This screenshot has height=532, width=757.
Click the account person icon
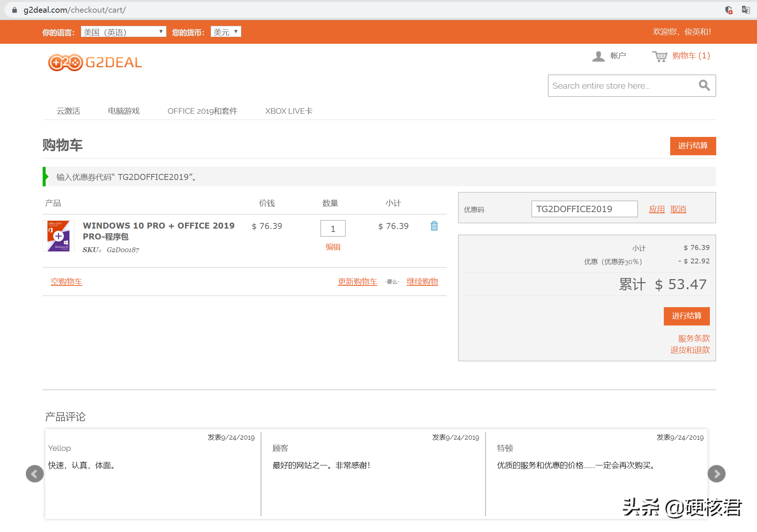(x=598, y=56)
